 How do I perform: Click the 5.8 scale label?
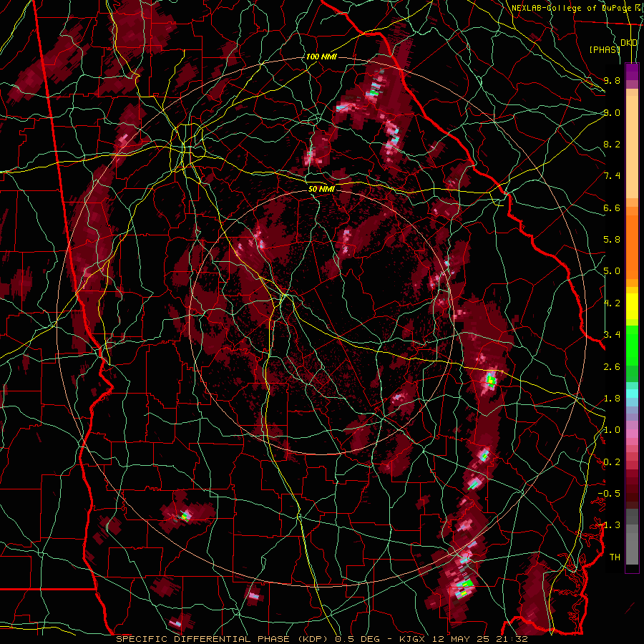(612, 240)
